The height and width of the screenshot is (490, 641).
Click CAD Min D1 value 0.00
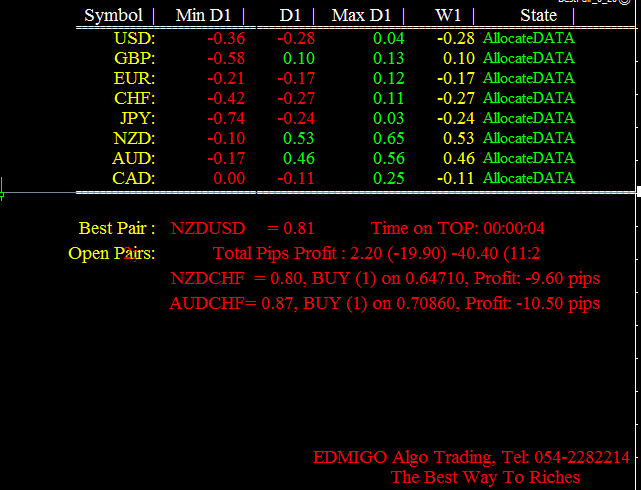coord(229,179)
